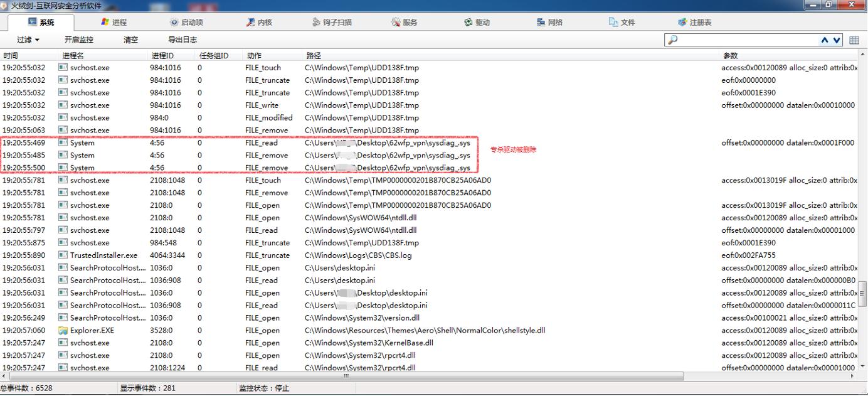Click the 火绒剑 title bar app icon
Image resolution: width=868 pixels, height=396 pixels.
pyautogui.click(x=5, y=5)
